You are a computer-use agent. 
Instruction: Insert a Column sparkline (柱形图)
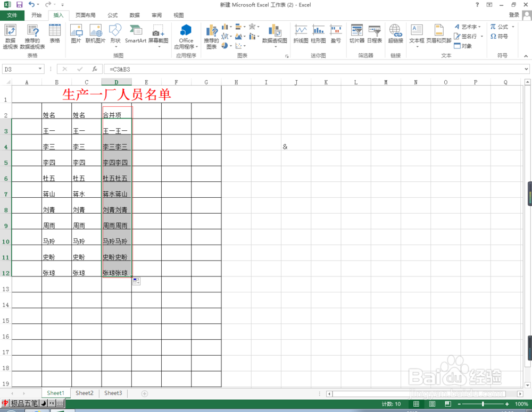(318, 34)
